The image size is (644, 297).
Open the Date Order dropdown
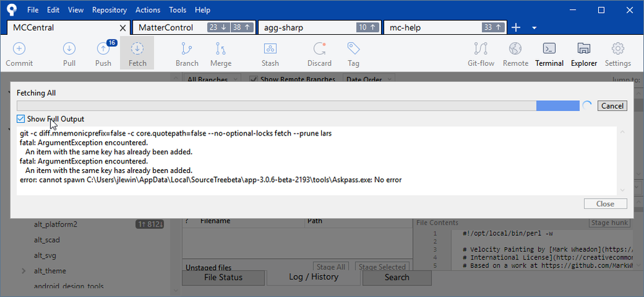pyautogui.click(x=369, y=79)
